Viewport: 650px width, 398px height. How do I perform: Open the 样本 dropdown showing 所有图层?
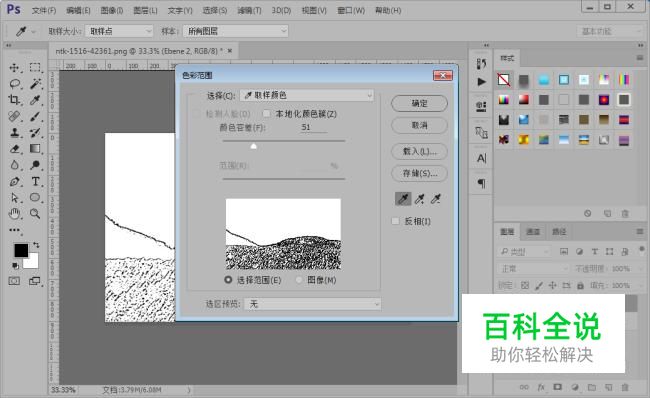pos(235,31)
